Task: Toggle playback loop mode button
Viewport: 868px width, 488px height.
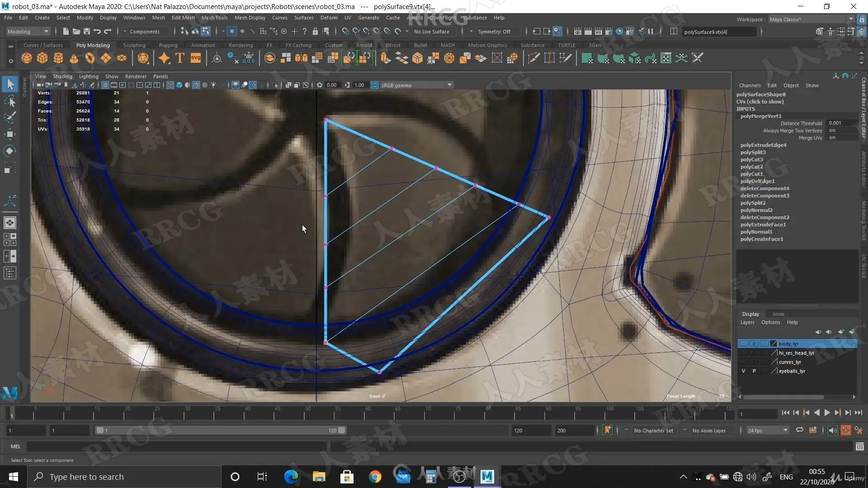Action: 800,430
